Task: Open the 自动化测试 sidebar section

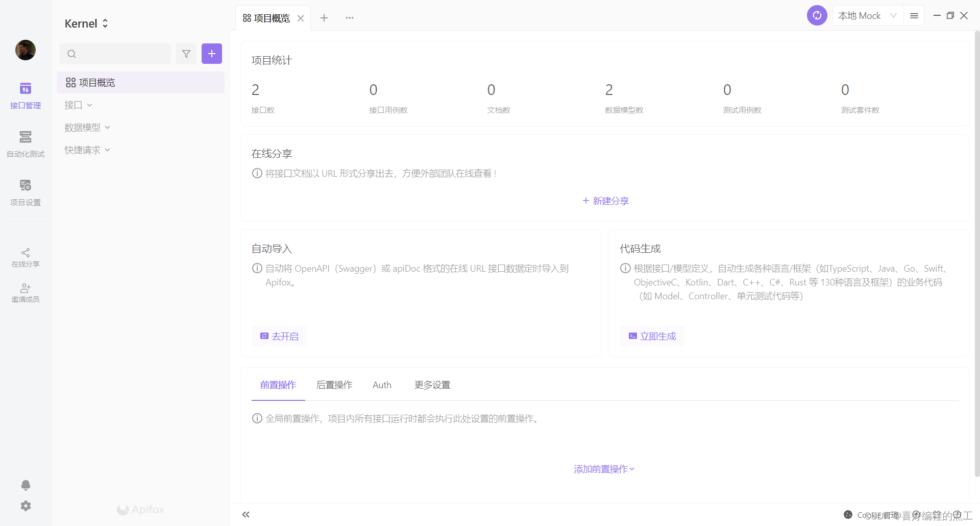Action: point(26,144)
